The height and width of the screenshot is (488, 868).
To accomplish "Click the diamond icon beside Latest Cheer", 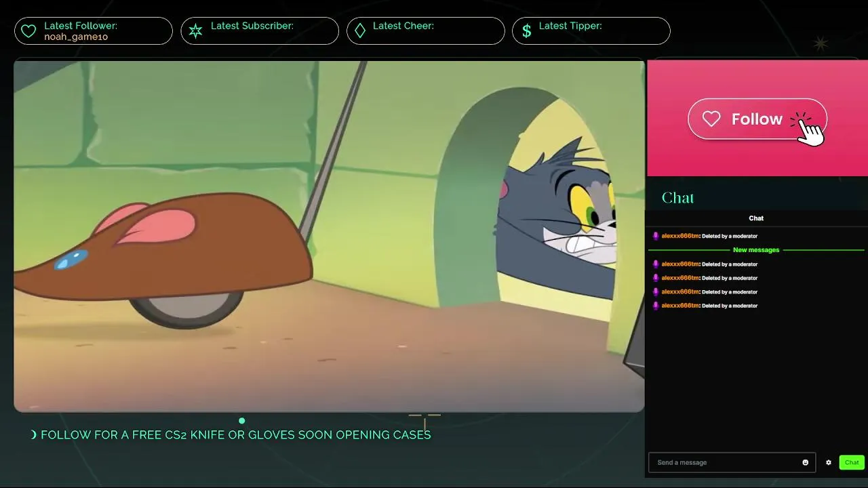I will click(360, 31).
